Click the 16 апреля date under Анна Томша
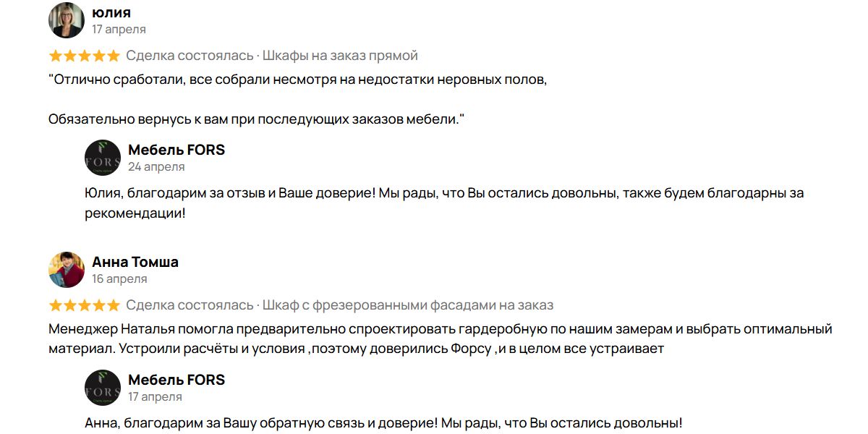868x434 pixels. pyautogui.click(x=119, y=279)
